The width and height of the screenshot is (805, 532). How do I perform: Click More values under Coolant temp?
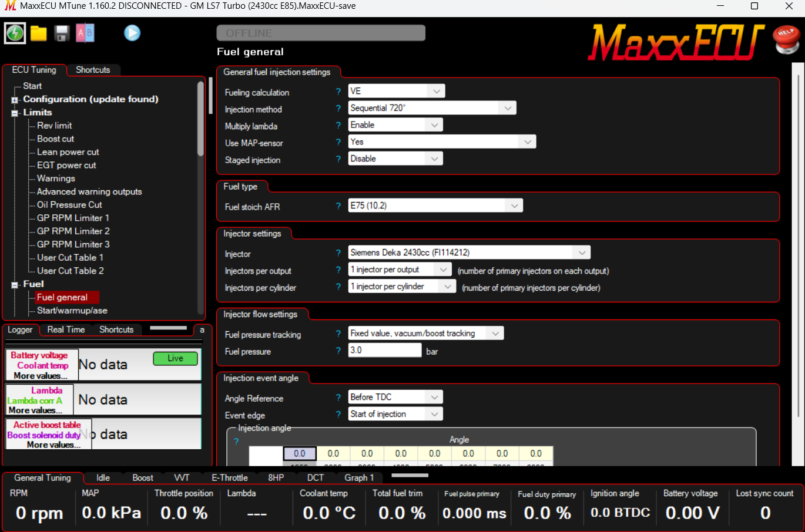[41, 376]
